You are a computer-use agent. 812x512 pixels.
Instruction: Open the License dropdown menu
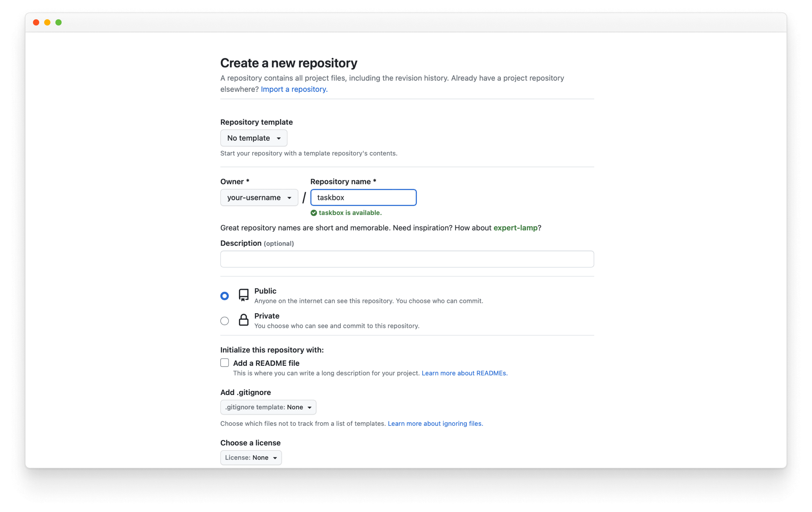click(251, 457)
